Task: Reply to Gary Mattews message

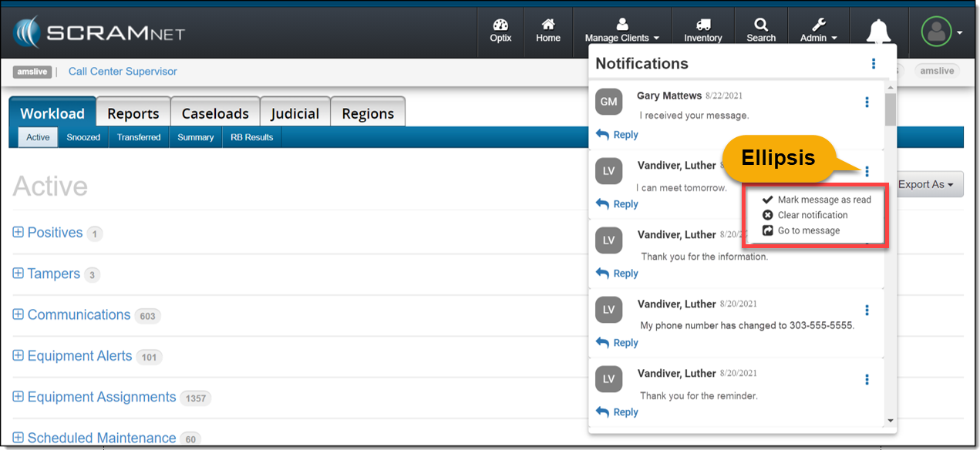Action: pos(618,135)
